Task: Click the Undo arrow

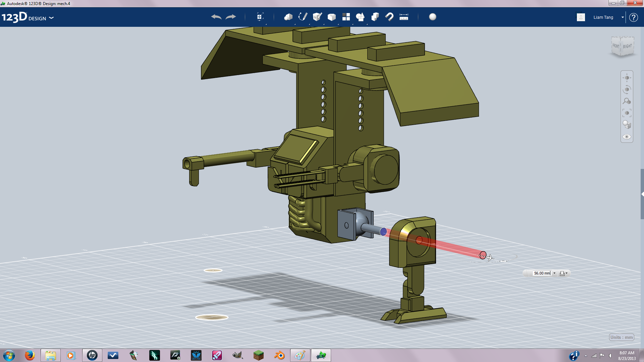Action: click(x=216, y=17)
